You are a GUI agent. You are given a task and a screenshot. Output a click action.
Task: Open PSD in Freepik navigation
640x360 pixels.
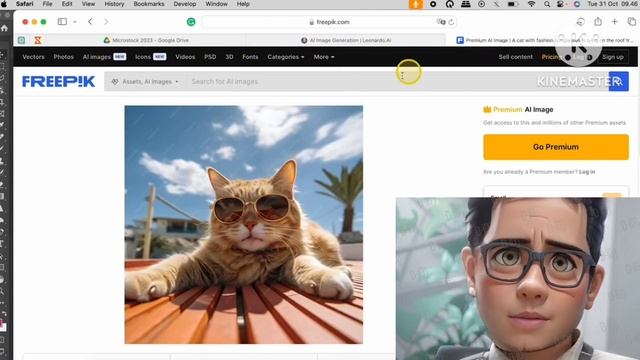click(x=210, y=57)
